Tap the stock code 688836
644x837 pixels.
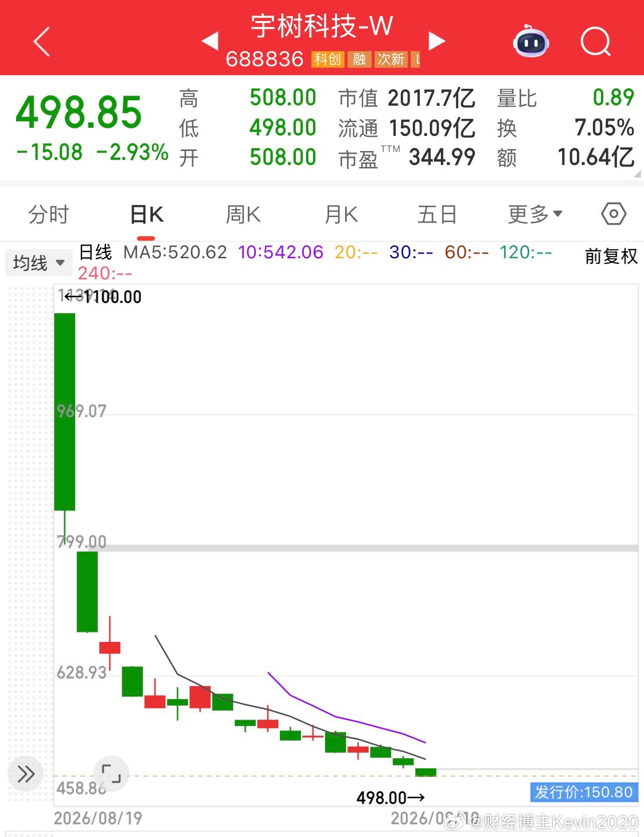coord(265,59)
